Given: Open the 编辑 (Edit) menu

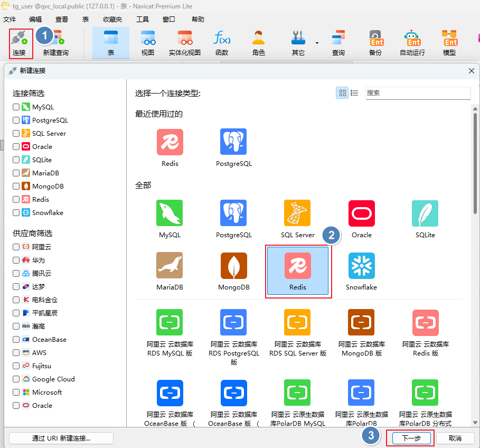Looking at the screenshot, I should (x=35, y=20).
